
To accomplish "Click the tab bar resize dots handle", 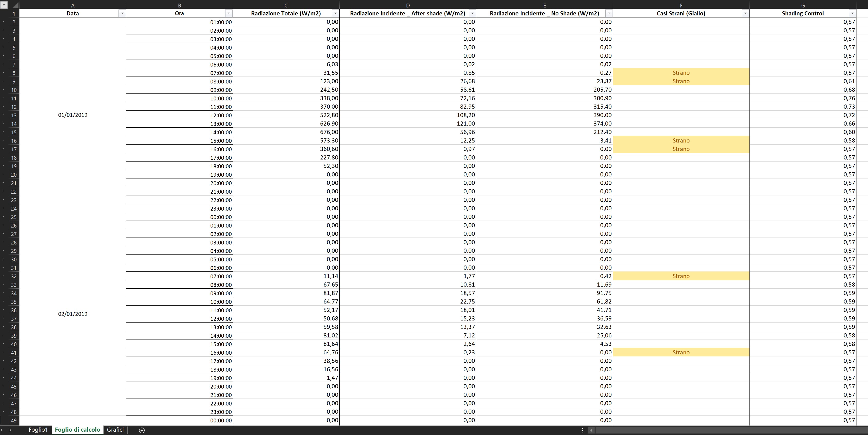I will pyautogui.click(x=583, y=430).
